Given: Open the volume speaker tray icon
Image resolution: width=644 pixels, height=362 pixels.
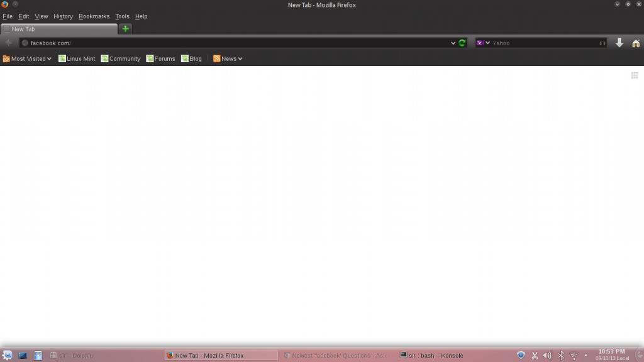Looking at the screenshot, I should click(x=547, y=356).
